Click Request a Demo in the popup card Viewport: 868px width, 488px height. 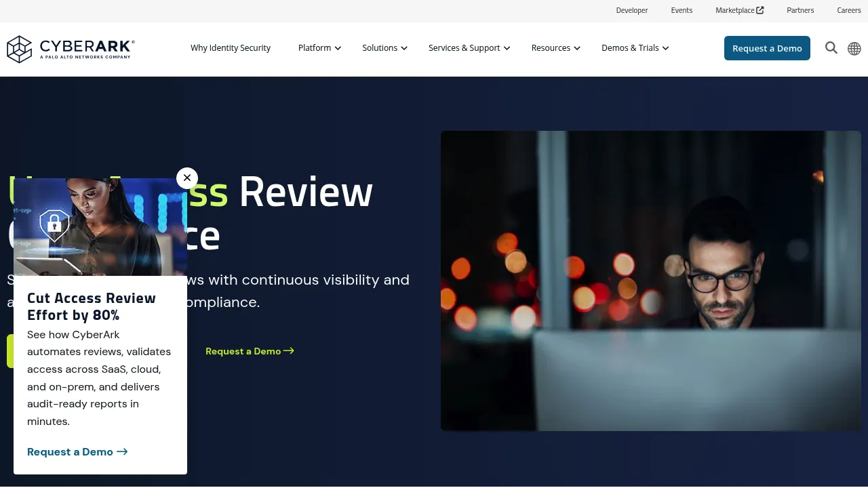click(77, 452)
